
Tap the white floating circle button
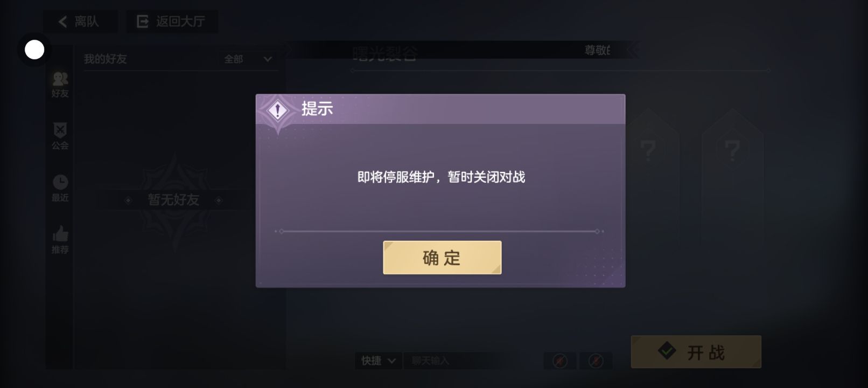click(x=34, y=50)
